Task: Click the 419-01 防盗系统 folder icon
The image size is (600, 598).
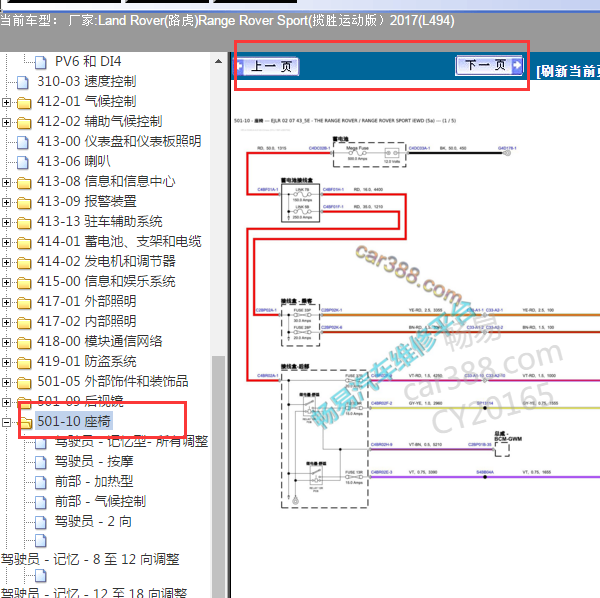Action: point(24,363)
